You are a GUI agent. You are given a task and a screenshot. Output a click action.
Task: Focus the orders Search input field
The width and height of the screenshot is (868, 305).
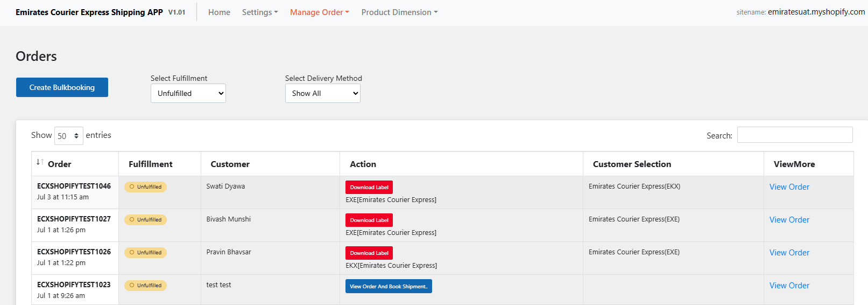(795, 135)
